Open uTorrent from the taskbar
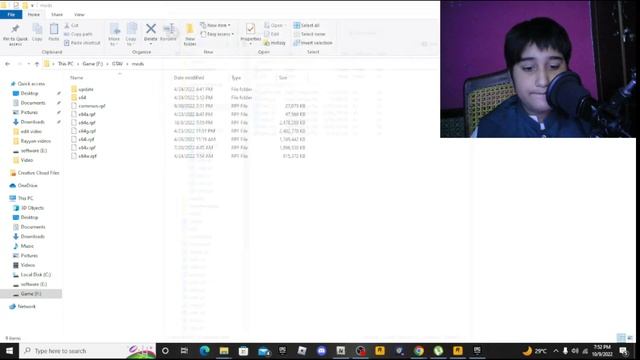This screenshot has width=640, height=360. click(438, 351)
